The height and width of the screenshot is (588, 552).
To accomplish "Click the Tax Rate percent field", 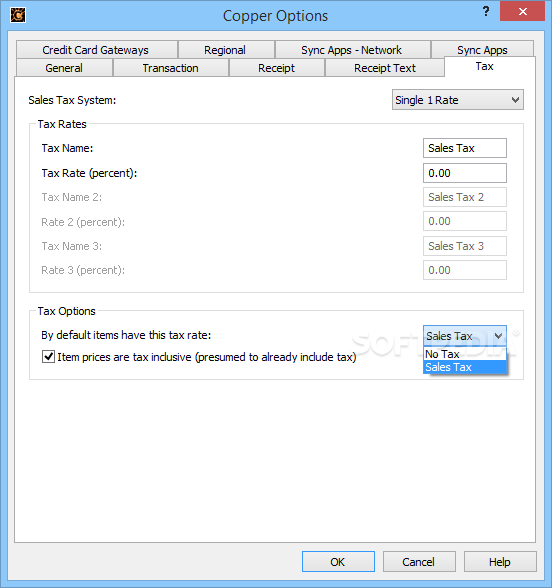I will click(x=465, y=173).
